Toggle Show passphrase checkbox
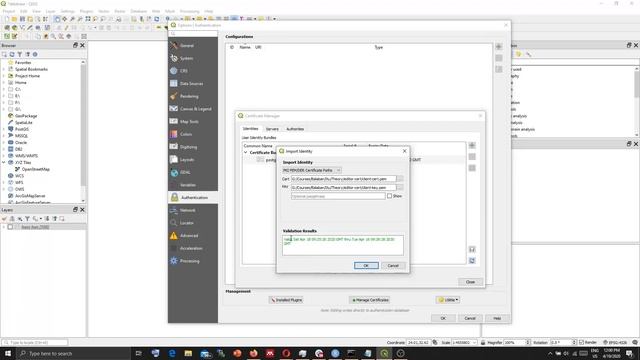Screen dimensions: 640x360 click(389, 196)
